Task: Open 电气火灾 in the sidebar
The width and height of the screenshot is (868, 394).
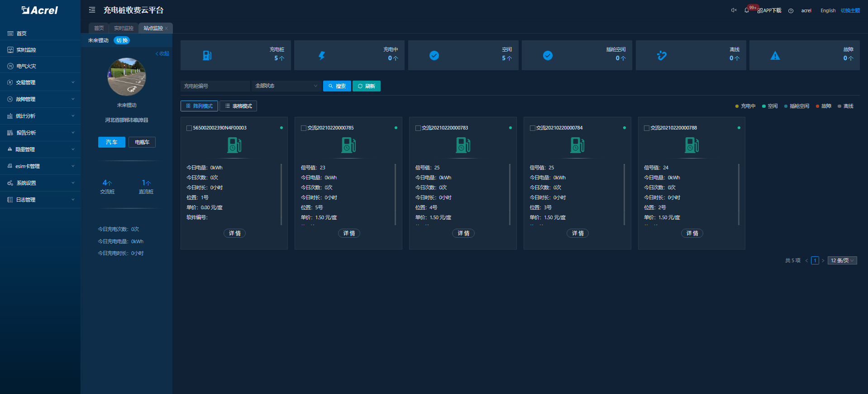Action: pyautogui.click(x=26, y=66)
